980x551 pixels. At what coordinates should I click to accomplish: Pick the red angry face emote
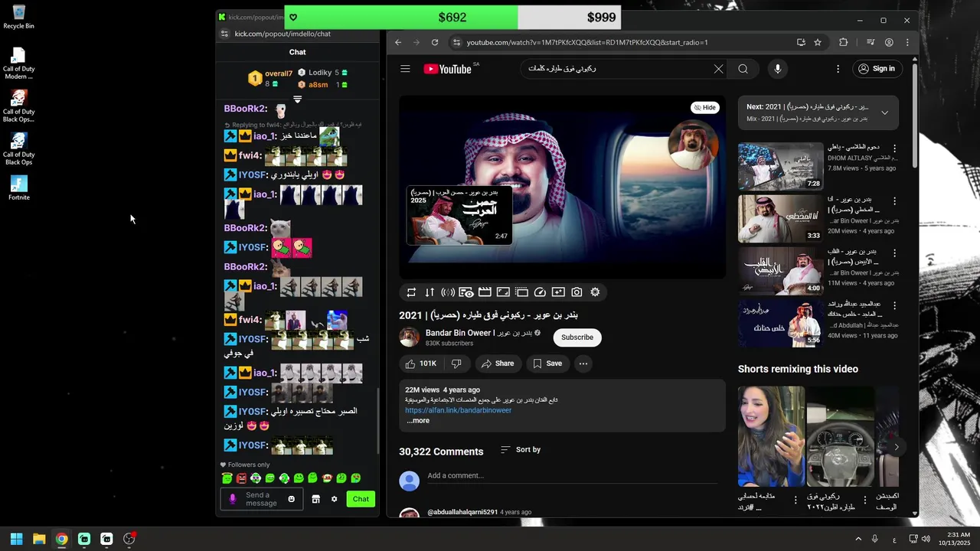(241, 478)
